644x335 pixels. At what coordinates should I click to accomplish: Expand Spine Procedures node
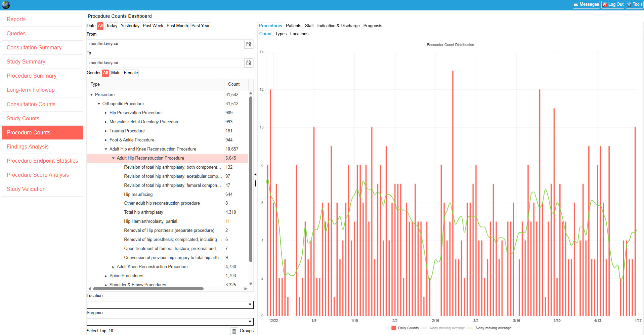tap(106, 276)
